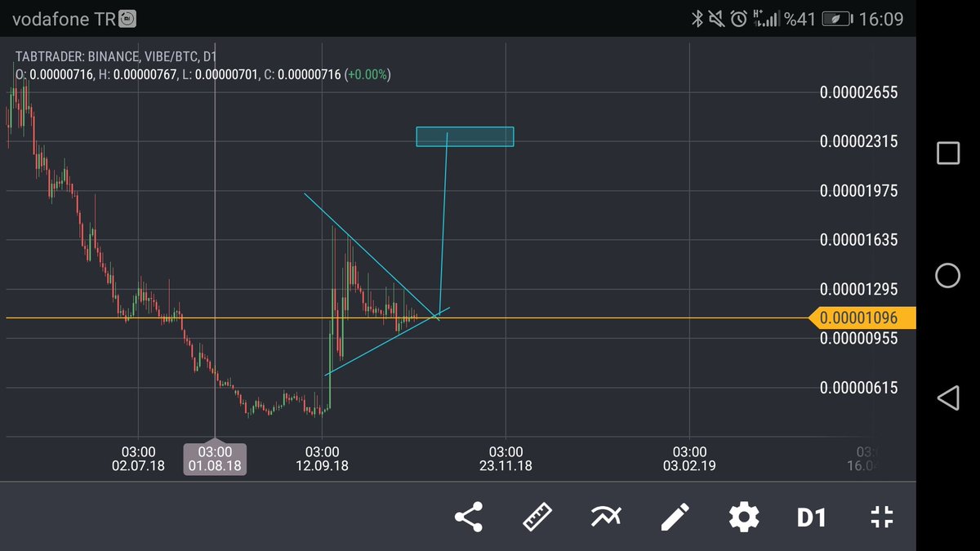
Task: Tap the signal strength status icon
Action: 766,19
